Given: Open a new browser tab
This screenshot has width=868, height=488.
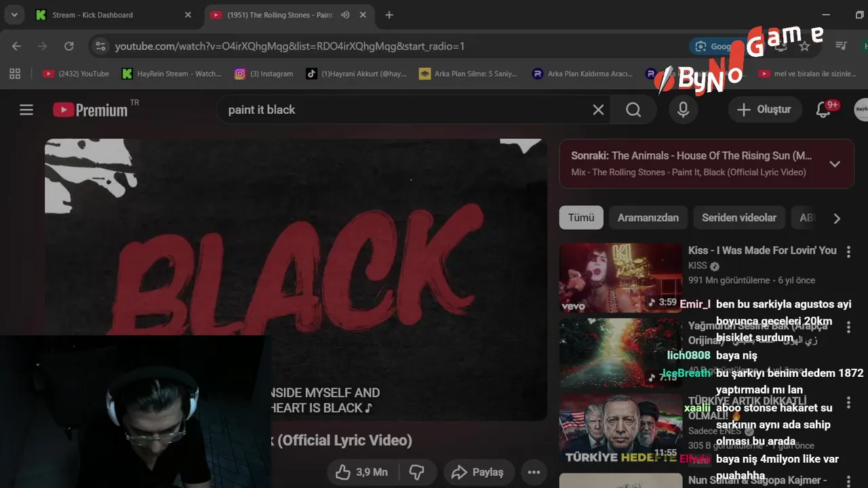Looking at the screenshot, I should coord(389,15).
